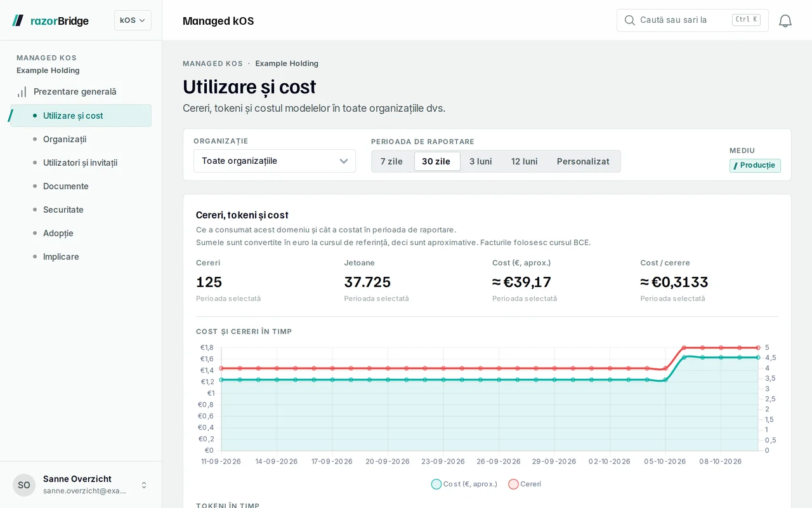The height and width of the screenshot is (508, 812).
Task: Click the cost value ≈ €39,17
Action: coord(521,282)
